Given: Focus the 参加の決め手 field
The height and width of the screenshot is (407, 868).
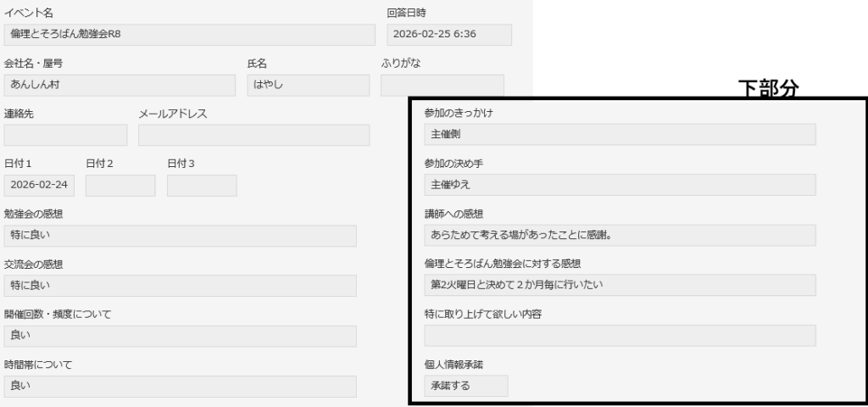Looking at the screenshot, I should click(620, 185).
